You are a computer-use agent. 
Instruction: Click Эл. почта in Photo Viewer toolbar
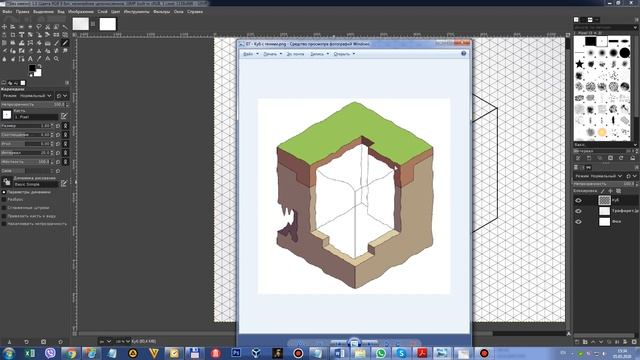pyautogui.click(x=295, y=54)
